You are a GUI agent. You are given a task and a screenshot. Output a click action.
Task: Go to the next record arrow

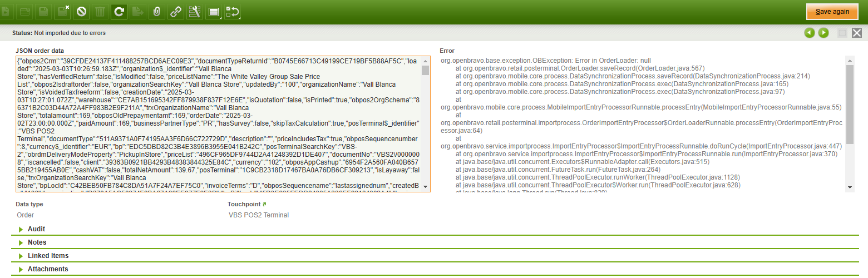(x=823, y=33)
